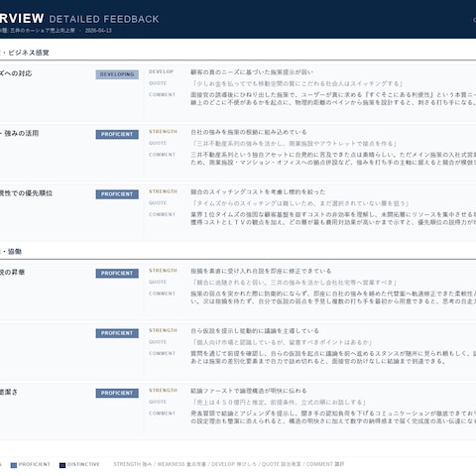Click the 強みの活用 criterion label
The height and width of the screenshot is (476, 476).
point(21,133)
